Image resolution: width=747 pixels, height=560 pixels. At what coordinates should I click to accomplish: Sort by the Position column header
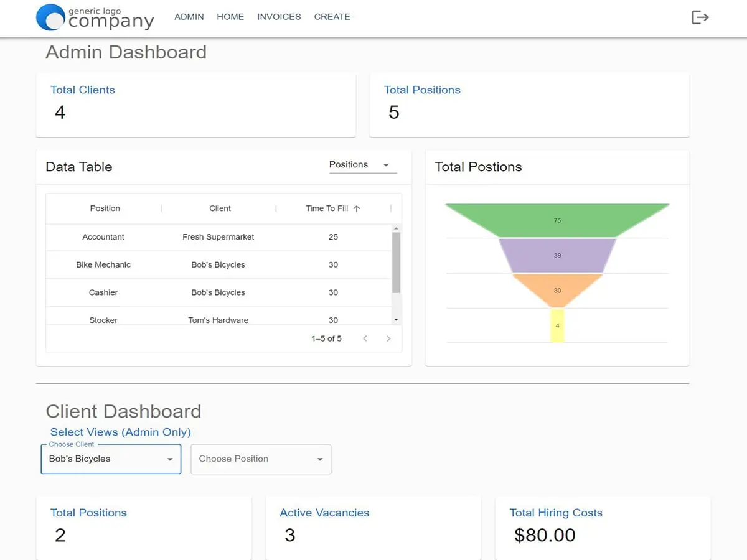[x=105, y=208]
